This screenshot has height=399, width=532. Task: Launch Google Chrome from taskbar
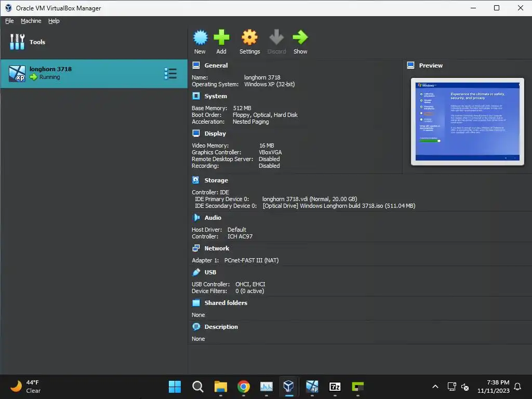244,387
